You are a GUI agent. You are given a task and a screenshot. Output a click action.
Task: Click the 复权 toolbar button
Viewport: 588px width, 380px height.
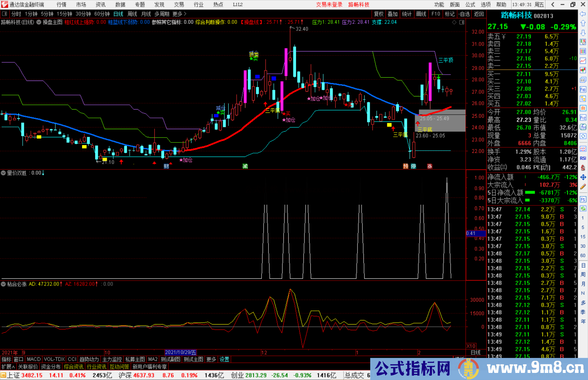(379, 14)
